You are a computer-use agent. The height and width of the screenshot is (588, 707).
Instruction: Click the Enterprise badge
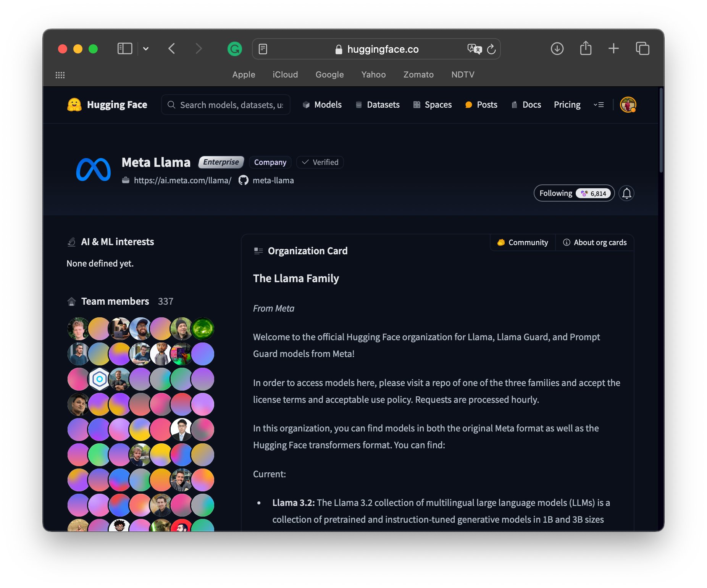(x=221, y=162)
